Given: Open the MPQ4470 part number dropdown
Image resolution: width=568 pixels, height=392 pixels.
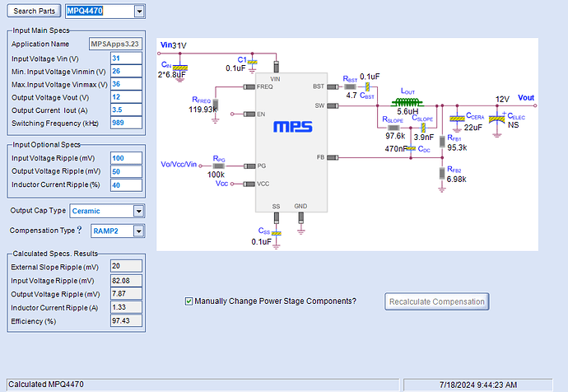Looking at the screenshot, I should pyautogui.click(x=139, y=12).
